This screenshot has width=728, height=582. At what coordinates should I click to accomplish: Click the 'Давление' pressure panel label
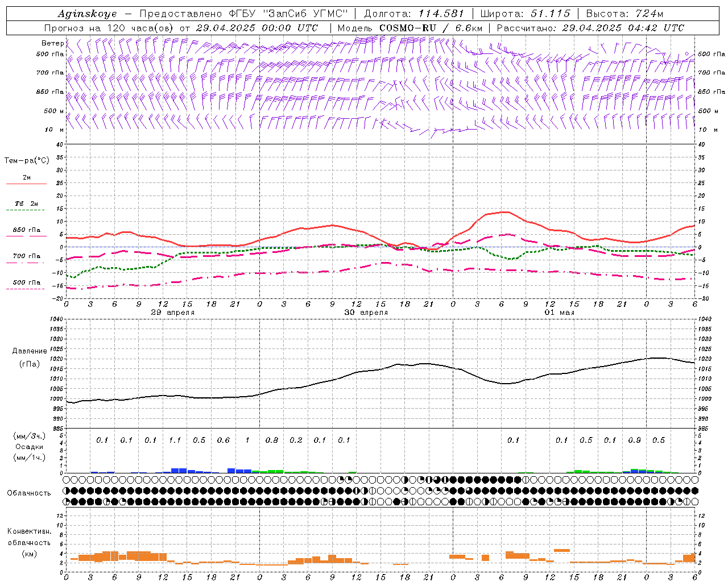29,351
